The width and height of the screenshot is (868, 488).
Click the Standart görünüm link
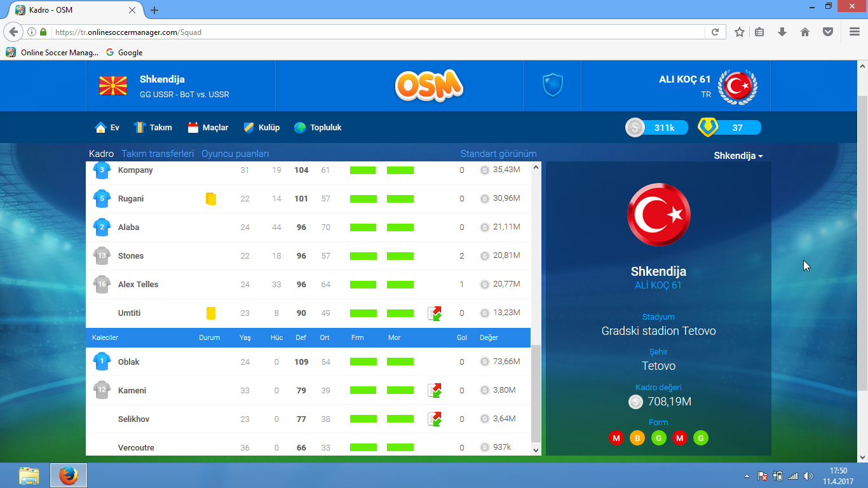coord(498,154)
